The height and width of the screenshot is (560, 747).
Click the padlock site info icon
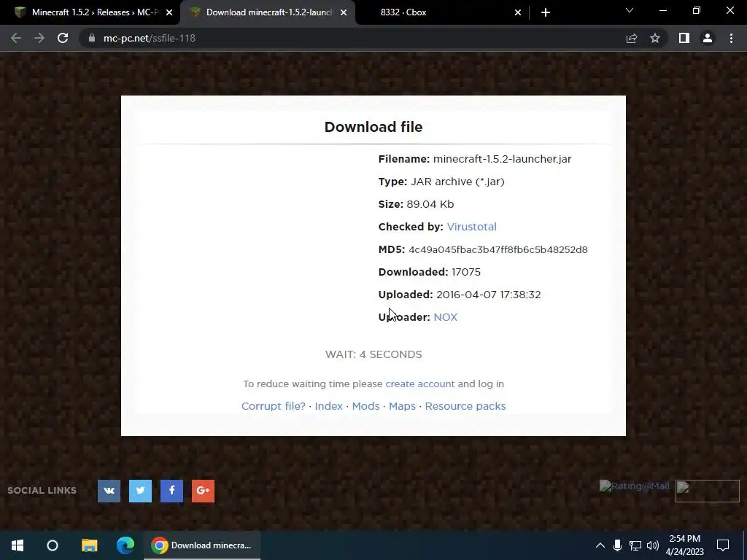pos(91,38)
